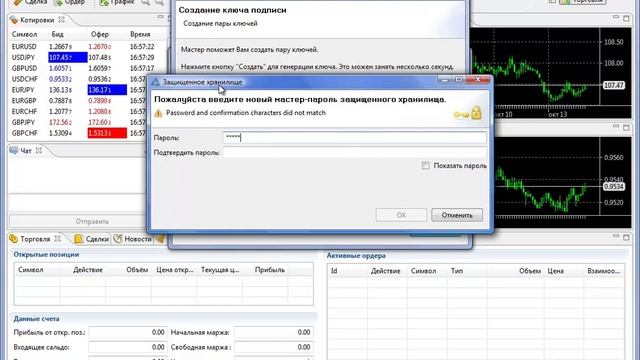
Task: Click the EURJPY offer price 136.17
Action: point(107,90)
